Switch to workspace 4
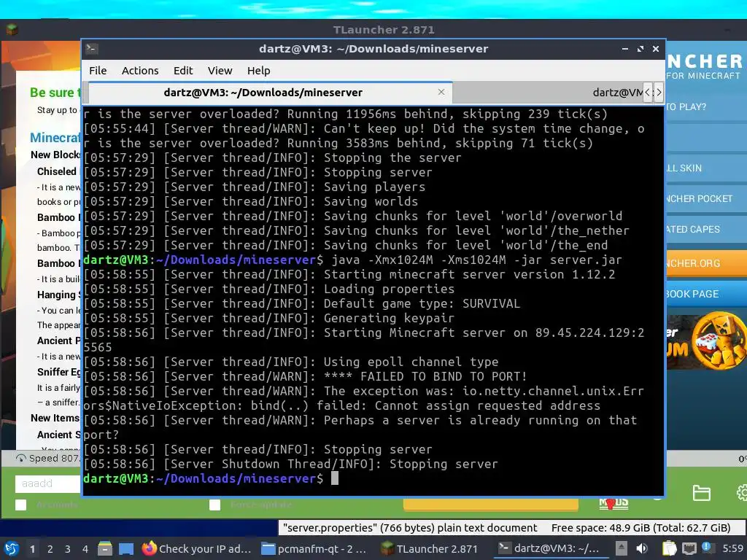747x560 pixels. [85, 549]
